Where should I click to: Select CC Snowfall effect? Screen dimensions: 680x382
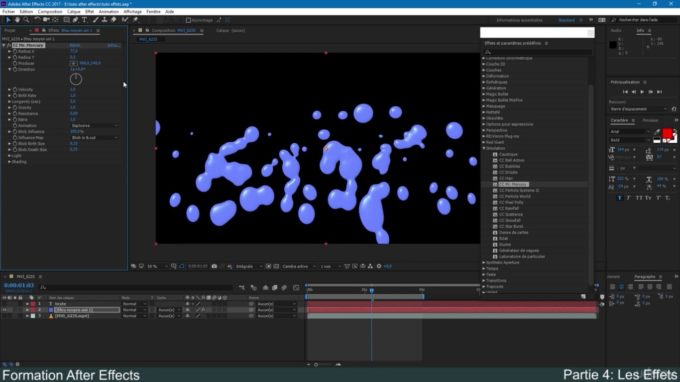[510, 220]
